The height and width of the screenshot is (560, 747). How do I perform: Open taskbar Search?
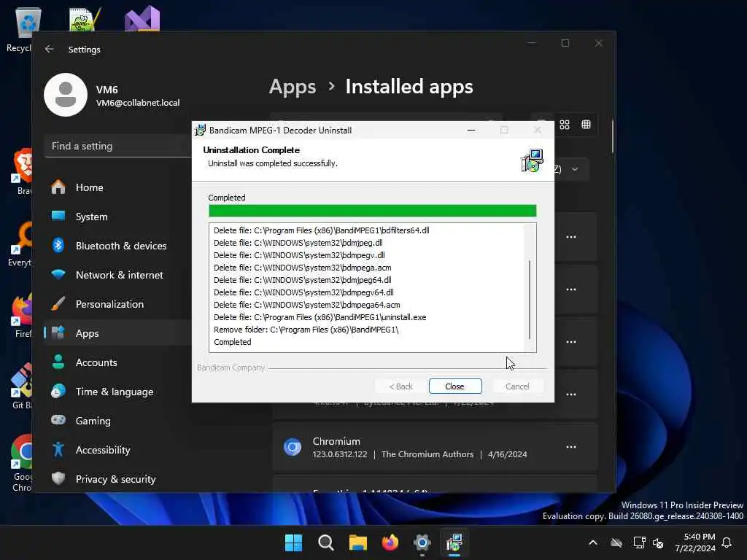(326, 542)
